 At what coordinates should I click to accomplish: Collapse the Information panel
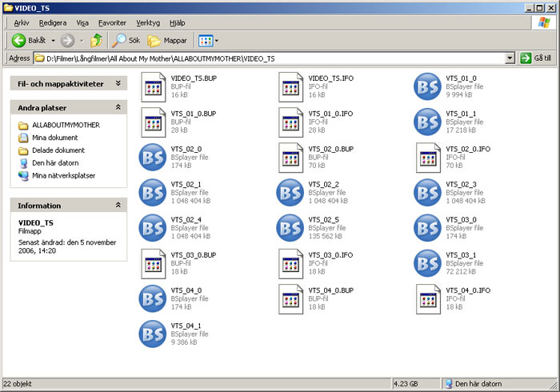tap(118, 206)
